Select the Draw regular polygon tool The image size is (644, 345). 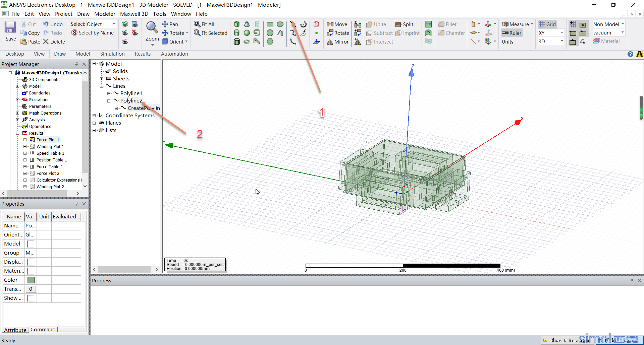(270, 42)
